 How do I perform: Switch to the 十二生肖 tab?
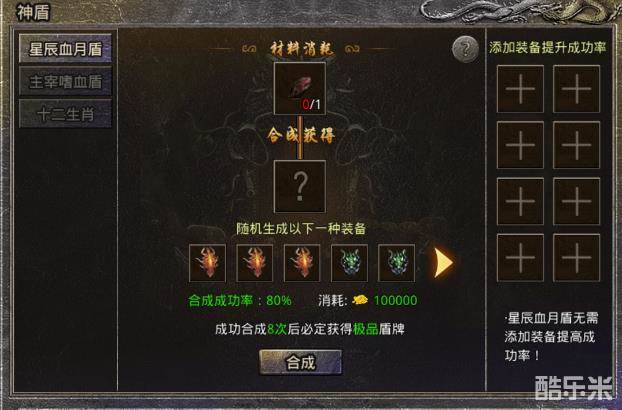pyautogui.click(x=65, y=114)
